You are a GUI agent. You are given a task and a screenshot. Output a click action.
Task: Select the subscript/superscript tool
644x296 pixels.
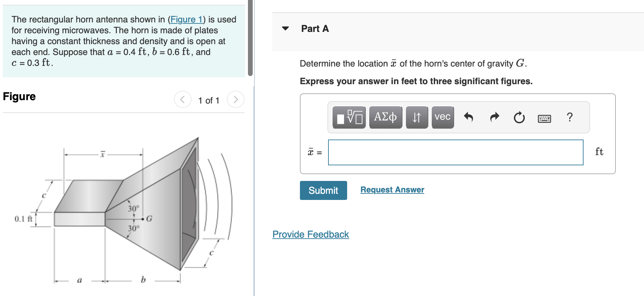tap(417, 117)
